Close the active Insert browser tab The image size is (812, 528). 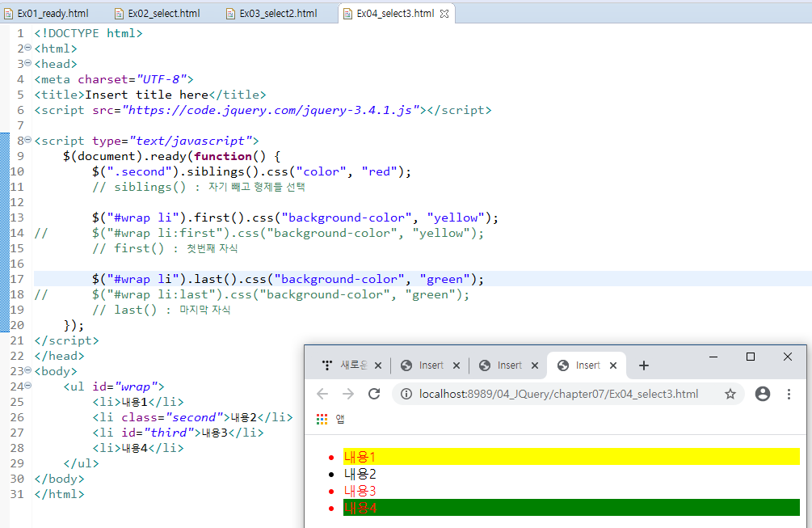(x=613, y=365)
